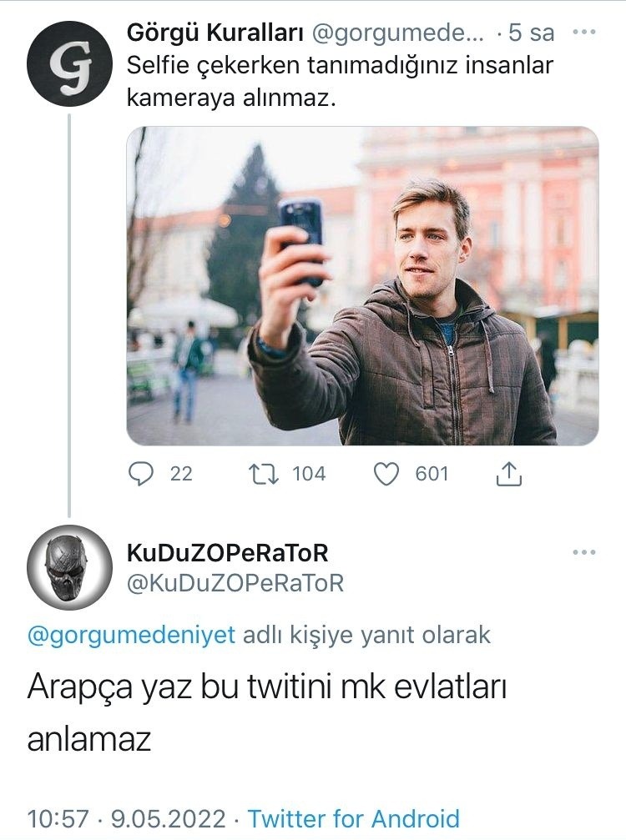Open the reply comment icon on the tweet
Viewport: 626px width, 840px height.
coord(142,474)
